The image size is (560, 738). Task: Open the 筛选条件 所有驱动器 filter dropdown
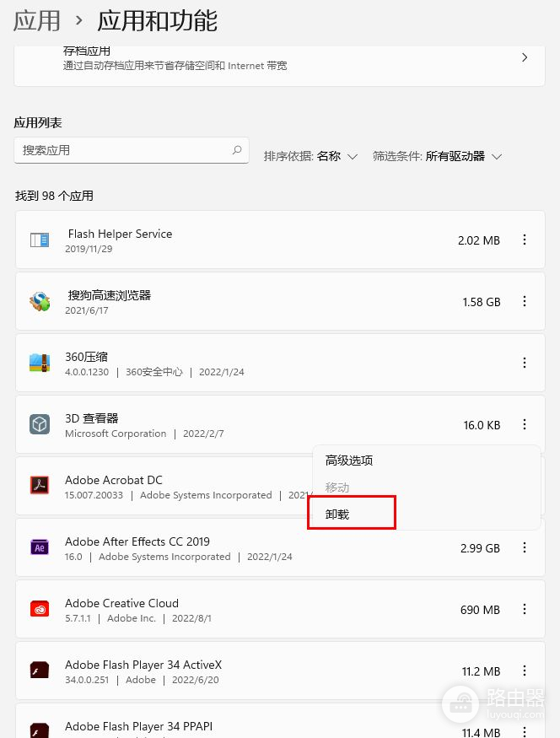click(438, 156)
